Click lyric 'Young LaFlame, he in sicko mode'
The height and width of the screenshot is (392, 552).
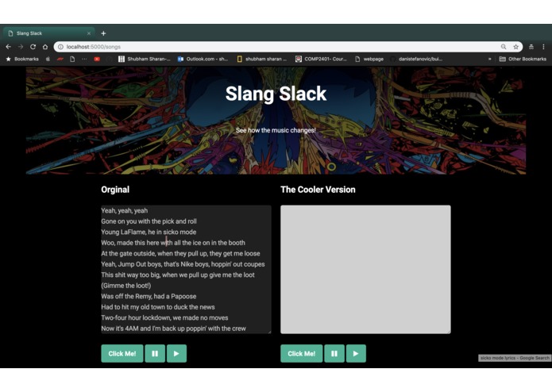[149, 232]
